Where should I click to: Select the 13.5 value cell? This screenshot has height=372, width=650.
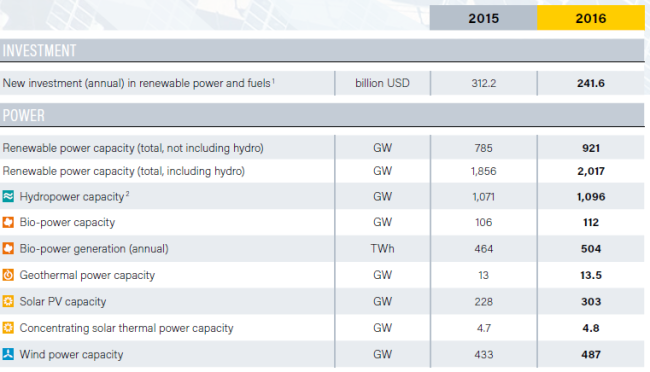[591, 275]
